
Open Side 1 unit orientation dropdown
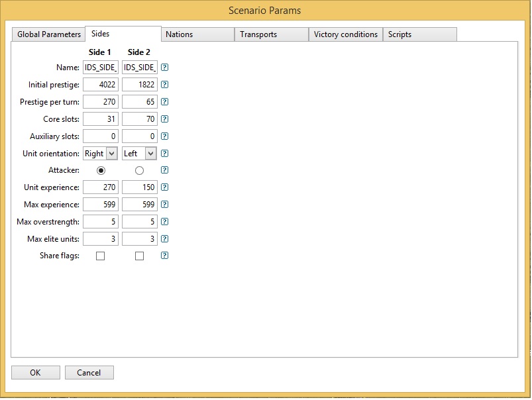click(x=101, y=154)
